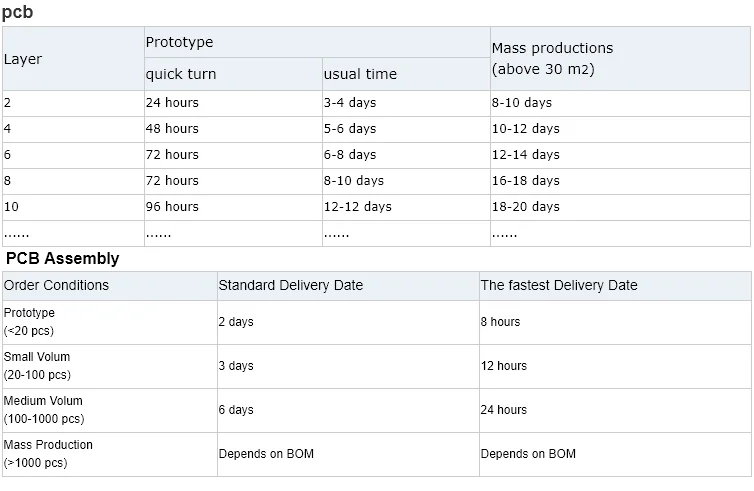Screen dimensions: 754x491
Task: Select the "8 hours" fastest delivery cell
Action: tap(500, 322)
